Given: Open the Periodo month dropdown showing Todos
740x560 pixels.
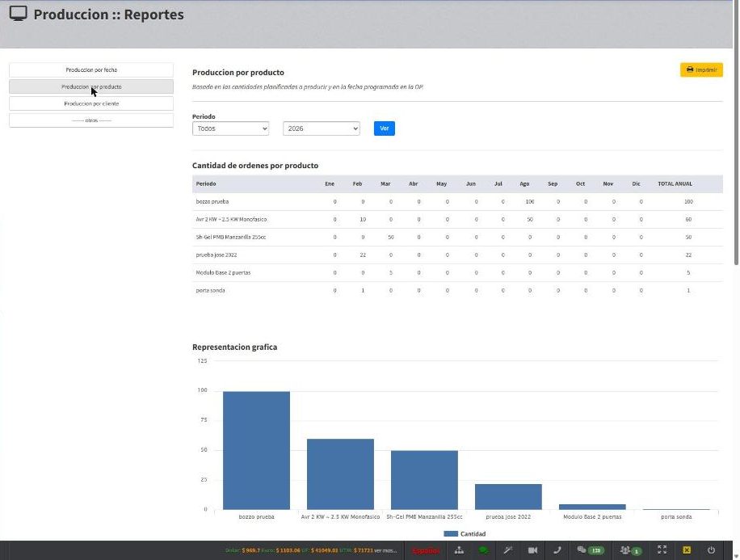Looking at the screenshot, I should pyautogui.click(x=231, y=128).
